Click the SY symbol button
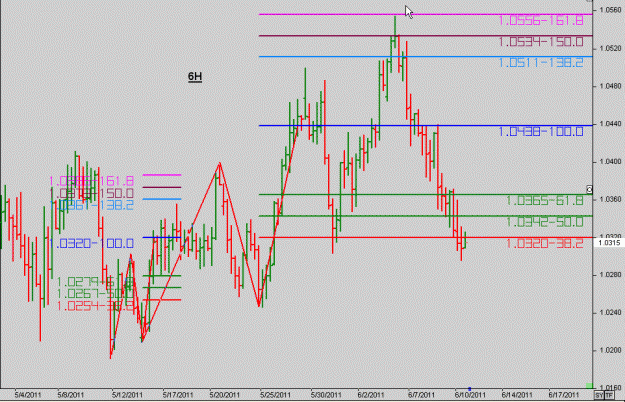Image resolution: width=625 pixels, height=402 pixels. (599, 395)
